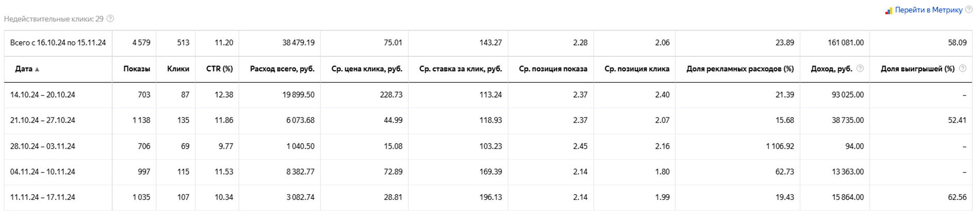Open the Перейти в Метрику link
Screen dimensions: 980x218
[x=928, y=10]
